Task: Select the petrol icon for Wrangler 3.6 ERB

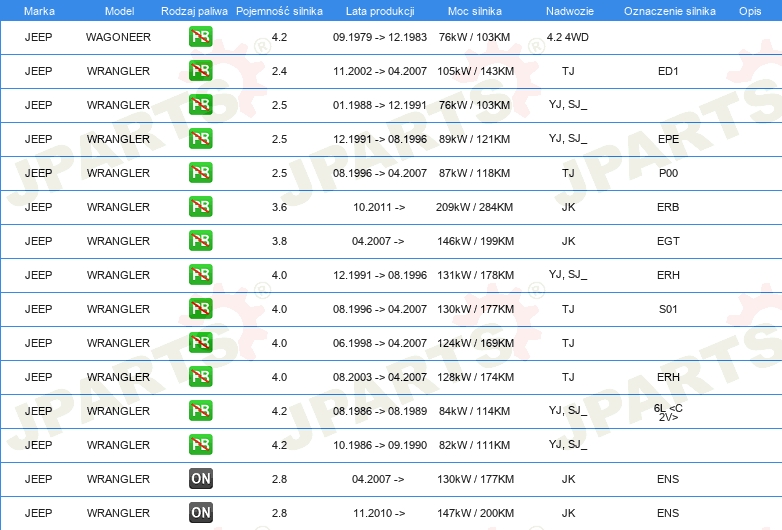Action: [200, 206]
